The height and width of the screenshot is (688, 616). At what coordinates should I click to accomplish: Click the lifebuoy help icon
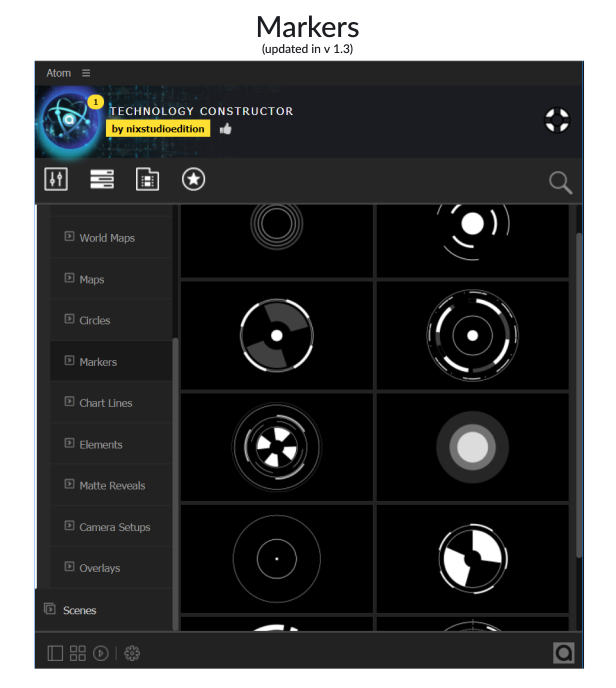click(x=556, y=121)
